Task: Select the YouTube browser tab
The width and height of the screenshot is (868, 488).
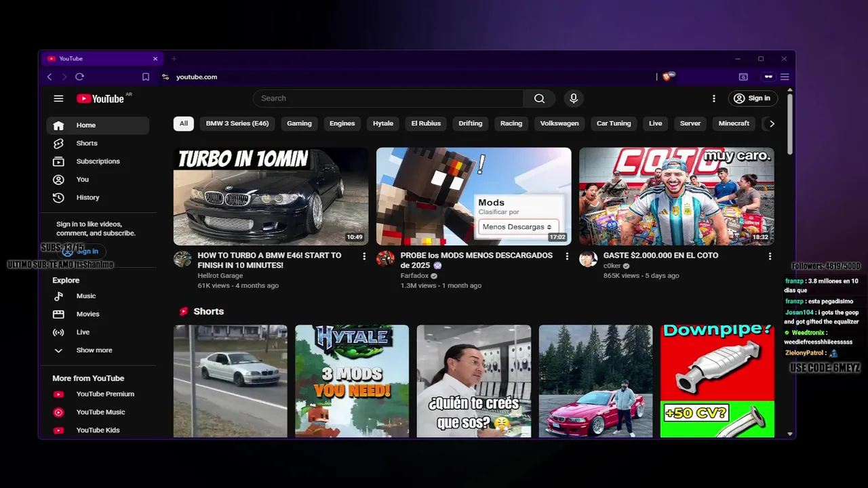Action: [102, 59]
